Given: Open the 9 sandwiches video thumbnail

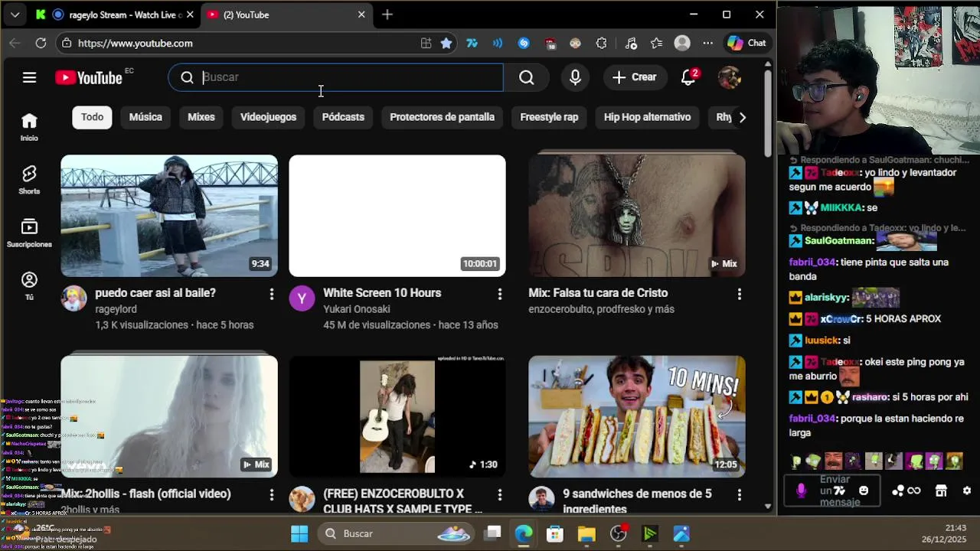Looking at the screenshot, I should (x=637, y=416).
